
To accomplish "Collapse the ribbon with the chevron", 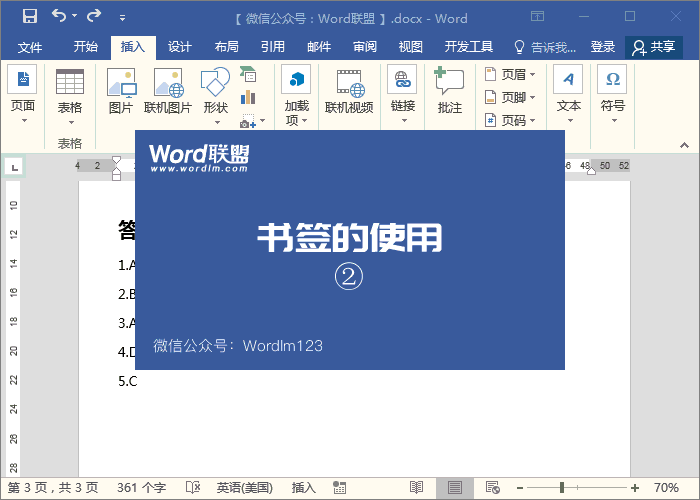I will (684, 145).
